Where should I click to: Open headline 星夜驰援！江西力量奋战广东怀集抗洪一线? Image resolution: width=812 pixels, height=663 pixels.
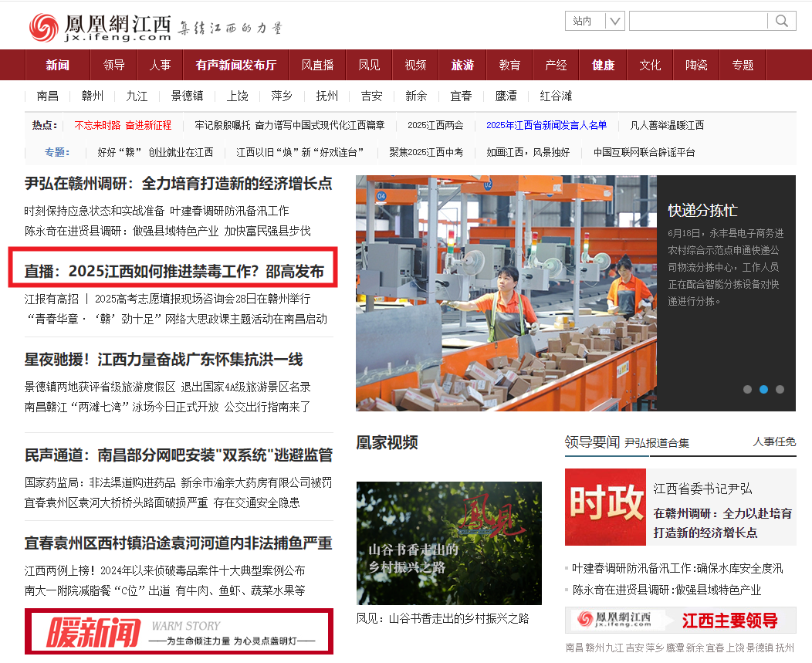point(164,360)
